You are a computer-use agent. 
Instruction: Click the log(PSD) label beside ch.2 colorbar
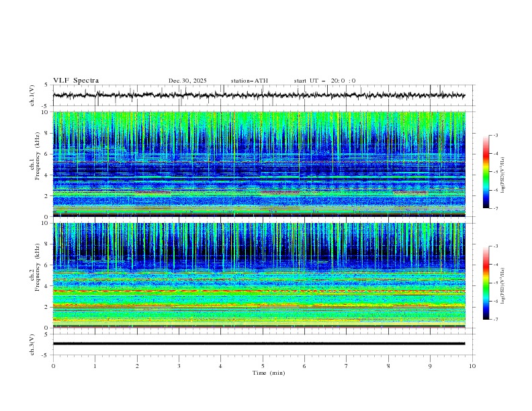click(503, 286)
